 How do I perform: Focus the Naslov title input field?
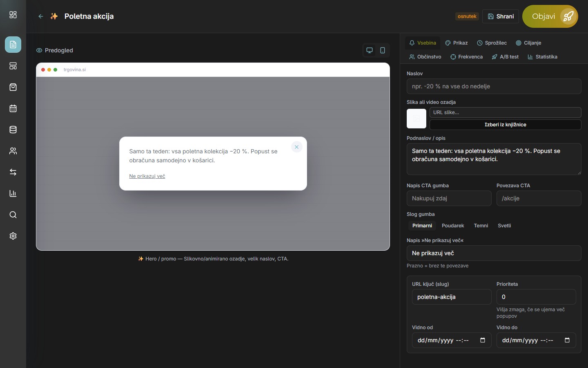pyautogui.click(x=494, y=86)
